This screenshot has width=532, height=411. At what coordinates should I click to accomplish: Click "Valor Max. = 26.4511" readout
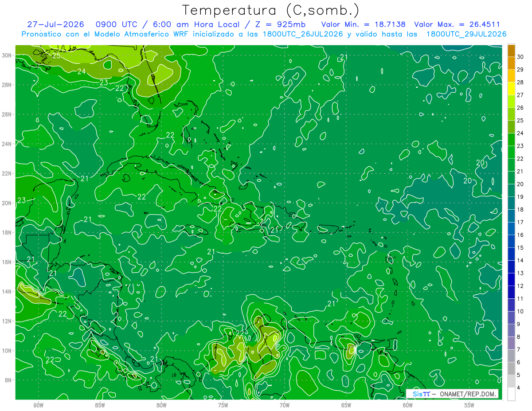coord(457,24)
